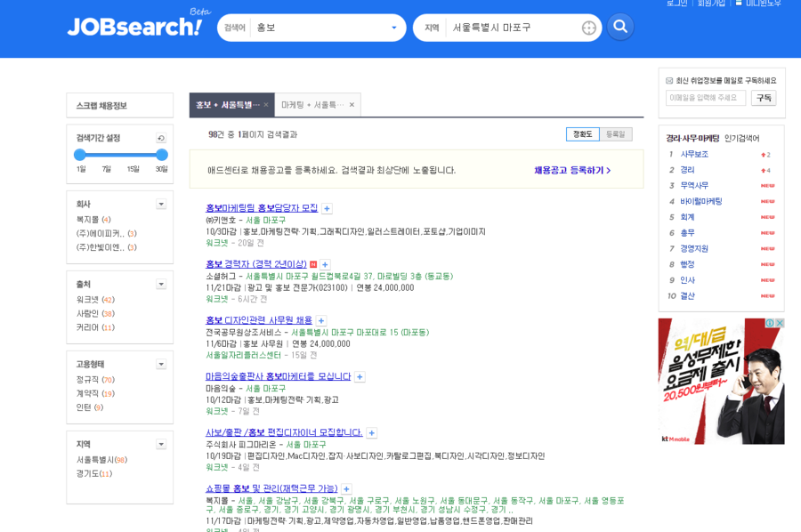
Task: Open 사보/출판 /홍보 편집디자이너 posting
Action: [284, 432]
